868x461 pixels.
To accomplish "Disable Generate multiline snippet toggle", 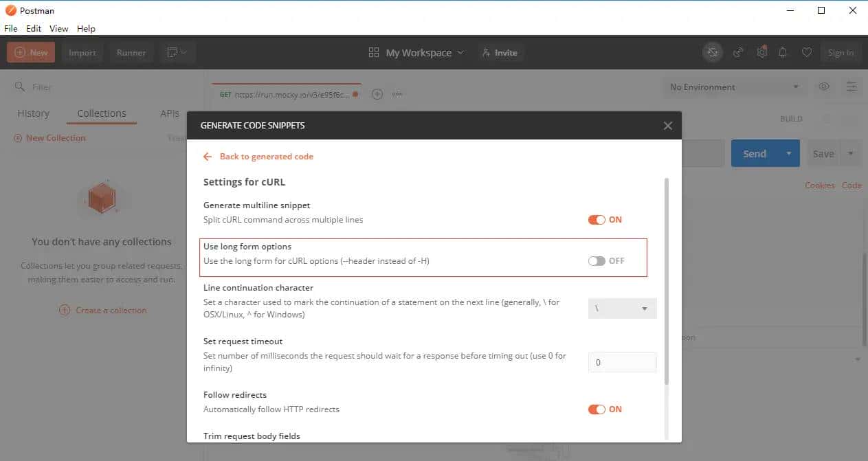I will click(597, 220).
